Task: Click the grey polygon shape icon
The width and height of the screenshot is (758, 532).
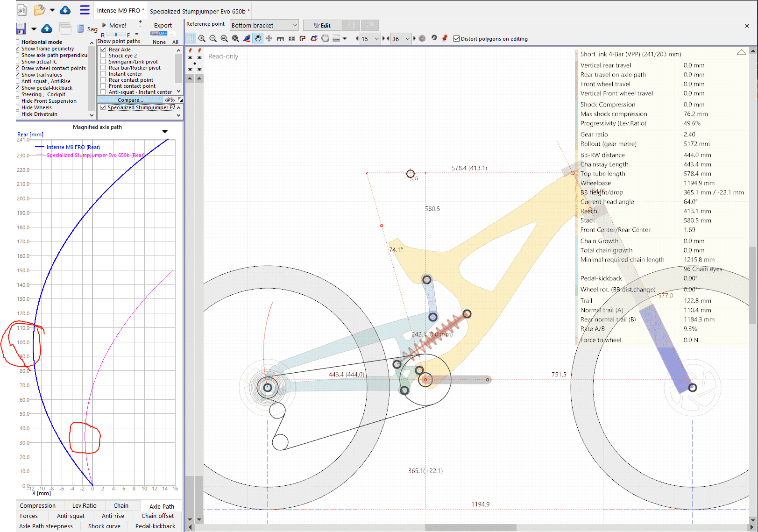Action: coord(325,38)
